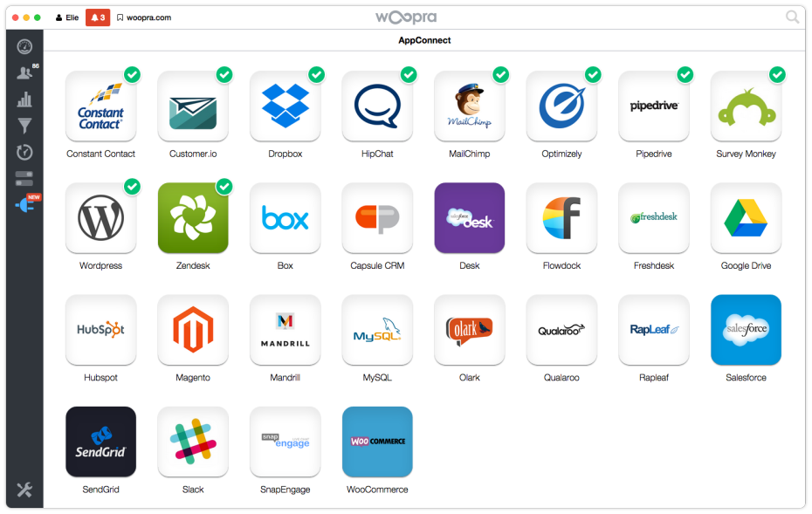Click the search magnifier icon
Image resolution: width=812 pixels, height=514 pixels.
(792, 17)
